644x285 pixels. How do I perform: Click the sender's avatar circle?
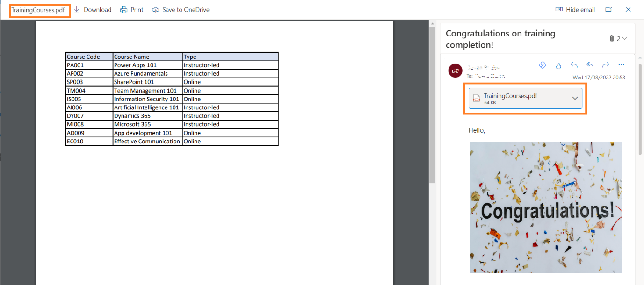tap(455, 71)
